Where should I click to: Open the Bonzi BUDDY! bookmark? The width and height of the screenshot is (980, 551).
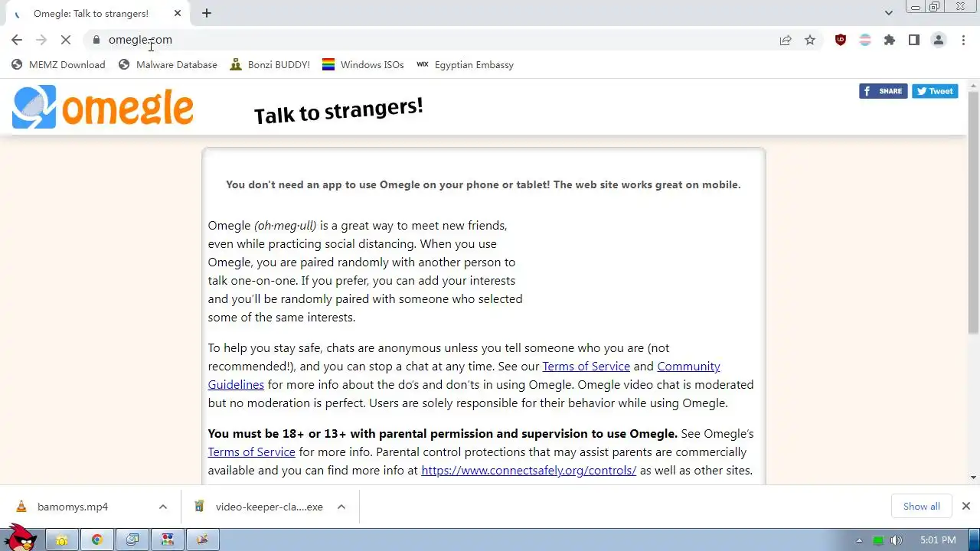[x=269, y=65]
